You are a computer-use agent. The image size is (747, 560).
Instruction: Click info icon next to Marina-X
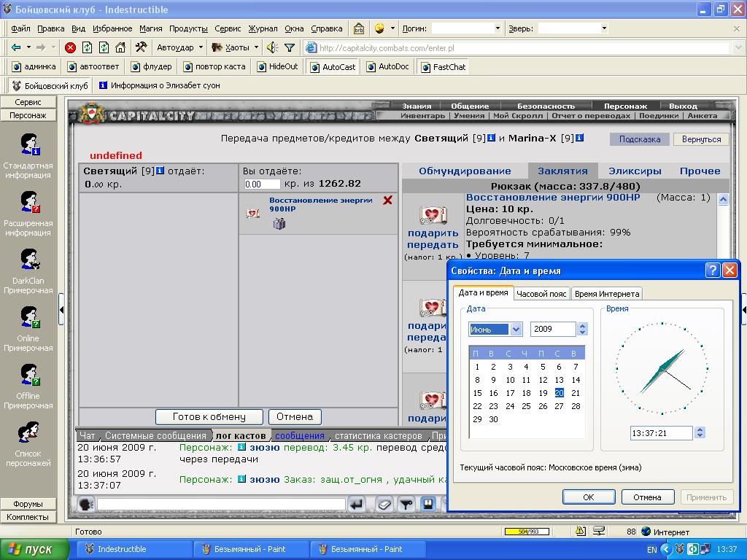[579, 138]
